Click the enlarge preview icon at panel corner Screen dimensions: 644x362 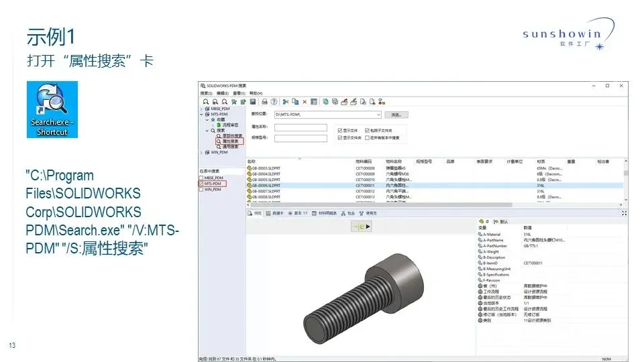click(624, 213)
